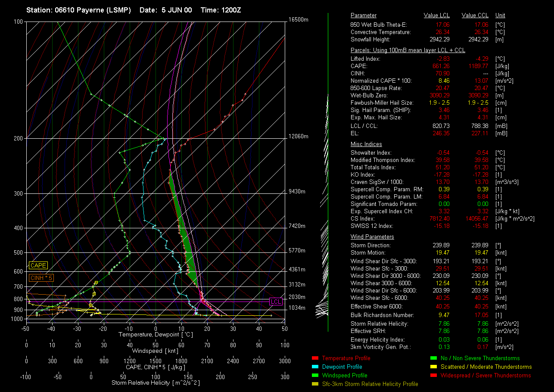Click the 16500m altitude label
Image resolution: width=554 pixels, height=392 pixels.
299,20
